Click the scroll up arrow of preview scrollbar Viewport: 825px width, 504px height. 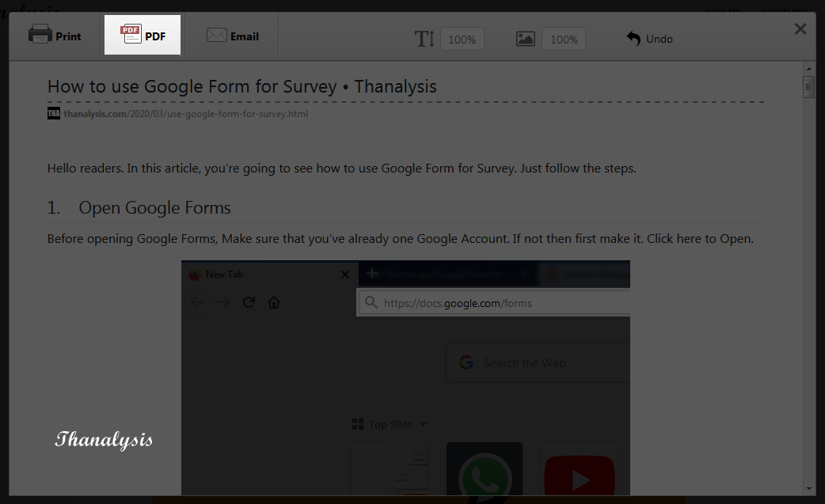coord(808,69)
